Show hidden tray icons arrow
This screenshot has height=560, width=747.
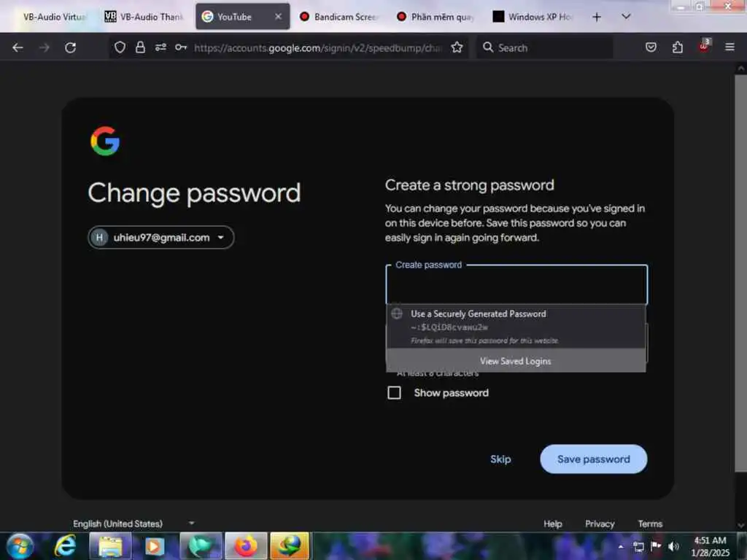coord(620,546)
